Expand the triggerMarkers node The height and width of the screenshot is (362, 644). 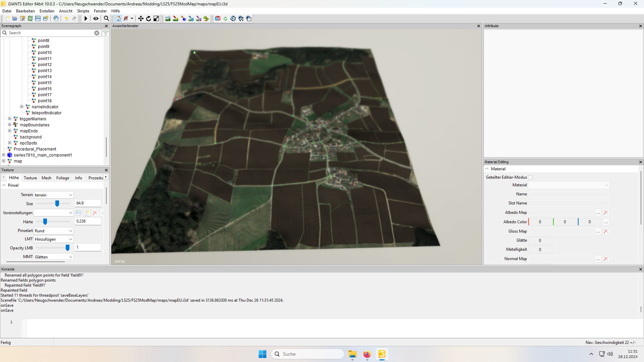[10, 119]
